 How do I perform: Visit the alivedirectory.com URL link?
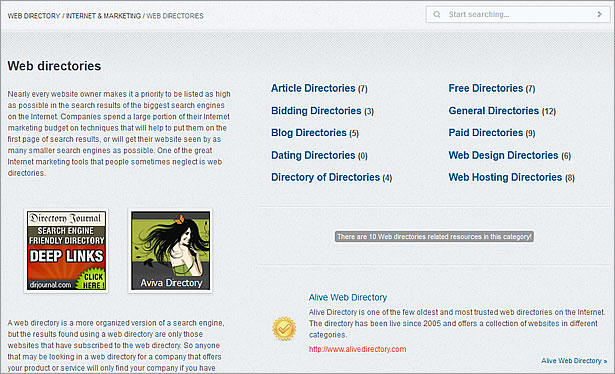click(x=357, y=349)
